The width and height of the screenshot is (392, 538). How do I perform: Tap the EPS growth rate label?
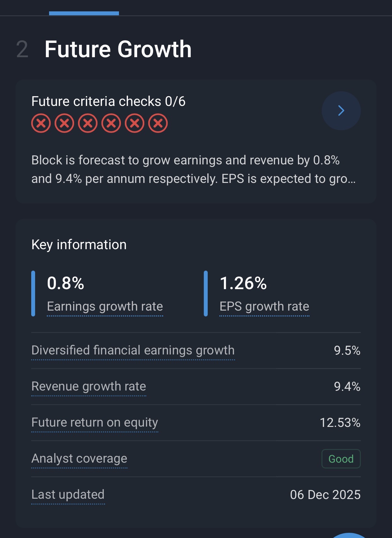pos(264,306)
